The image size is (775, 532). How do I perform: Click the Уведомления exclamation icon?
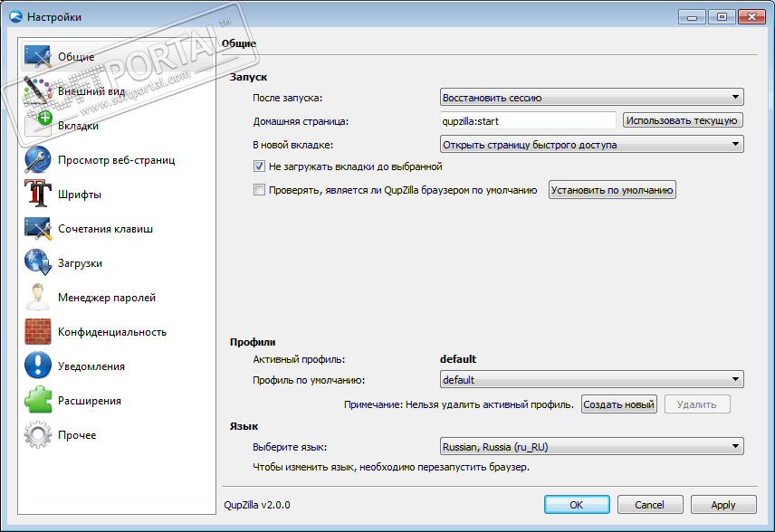click(38, 366)
